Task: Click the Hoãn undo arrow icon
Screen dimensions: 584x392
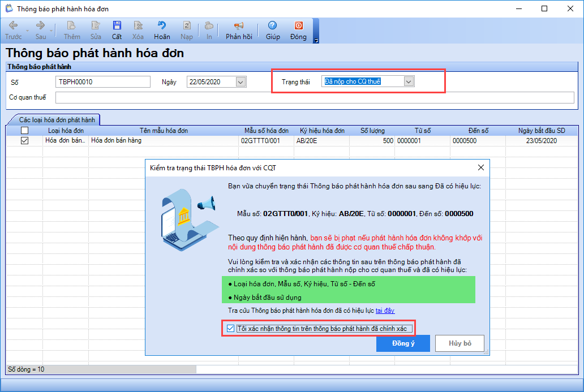Action: 162,26
